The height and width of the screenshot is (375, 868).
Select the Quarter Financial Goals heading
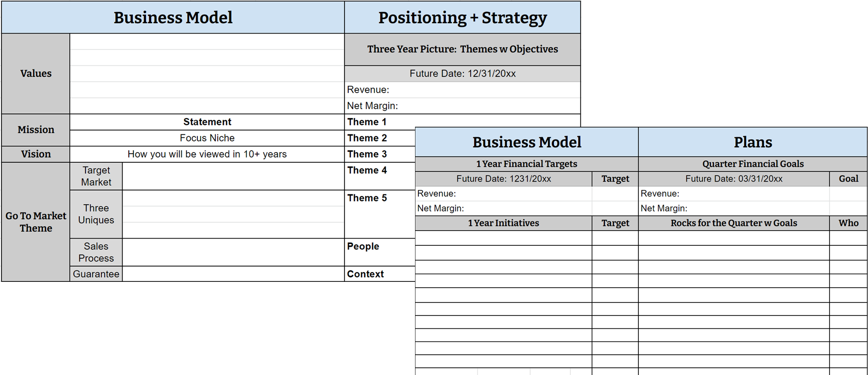tap(753, 164)
